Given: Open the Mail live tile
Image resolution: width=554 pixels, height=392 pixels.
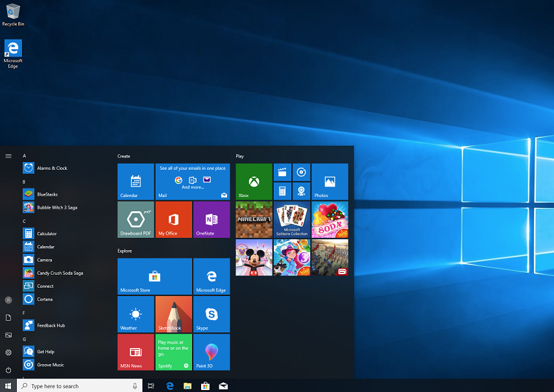Looking at the screenshot, I should coord(193,181).
